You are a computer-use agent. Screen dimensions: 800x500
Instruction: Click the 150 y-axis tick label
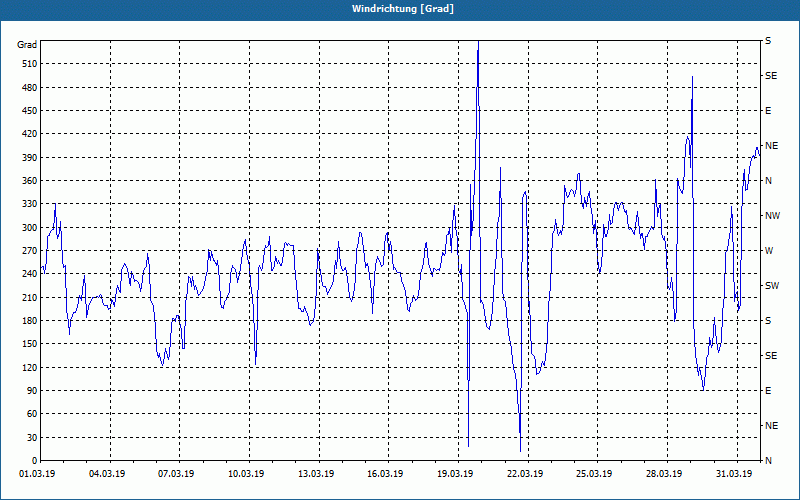click(30, 344)
